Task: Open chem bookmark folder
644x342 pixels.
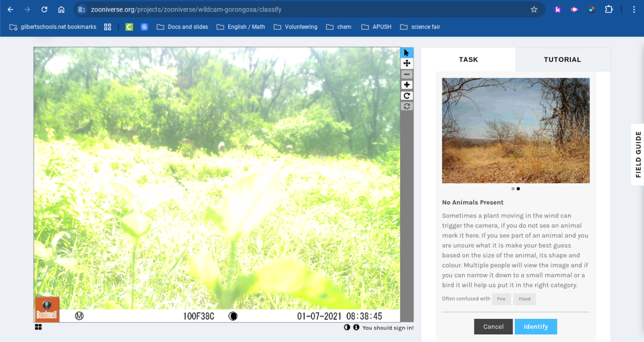Action: (x=339, y=27)
